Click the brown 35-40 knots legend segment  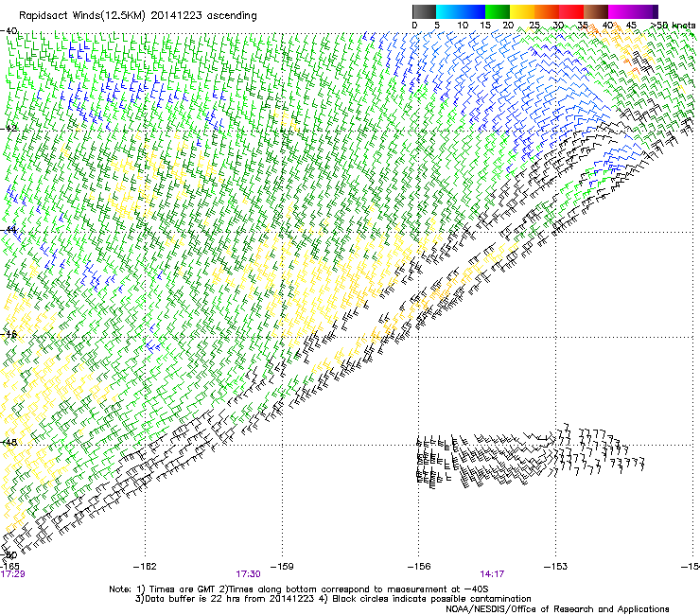[596, 11]
